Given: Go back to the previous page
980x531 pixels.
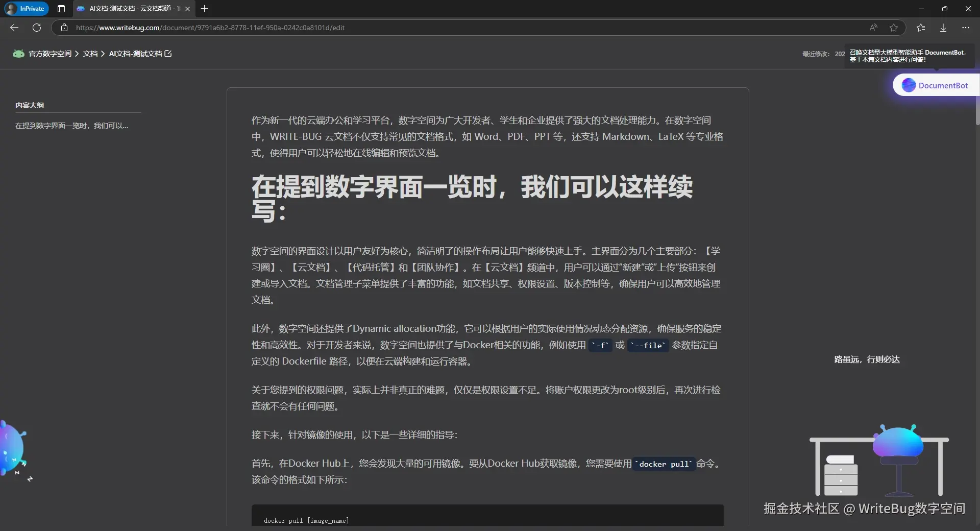Looking at the screenshot, I should [14, 28].
